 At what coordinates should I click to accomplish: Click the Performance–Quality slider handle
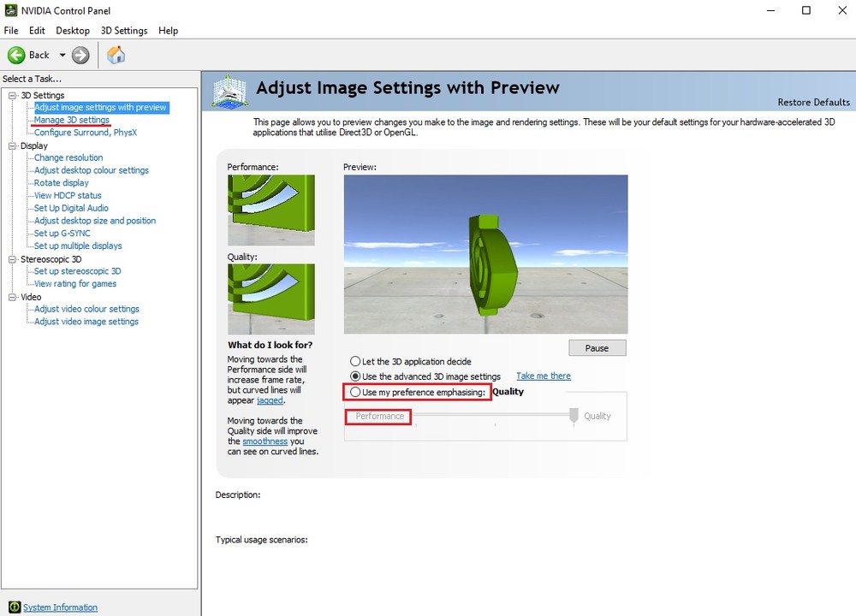573,415
